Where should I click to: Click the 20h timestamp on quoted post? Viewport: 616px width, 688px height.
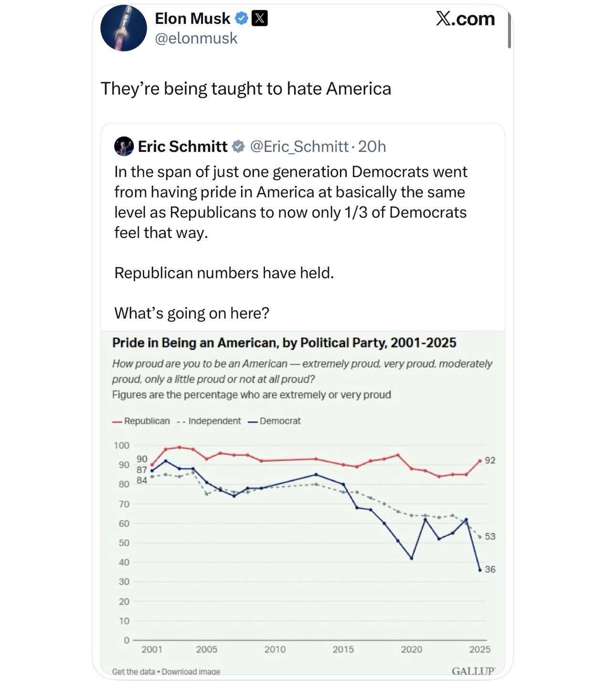coord(372,146)
